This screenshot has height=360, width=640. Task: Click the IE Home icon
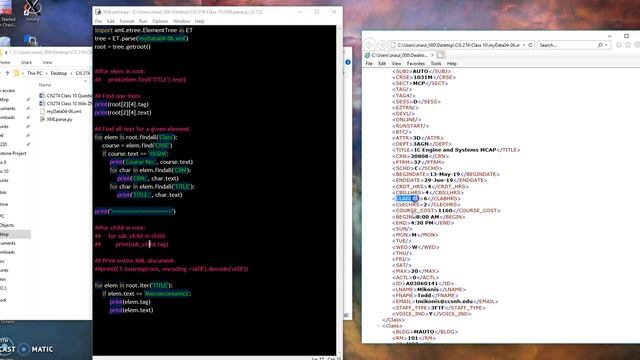click(x=619, y=45)
